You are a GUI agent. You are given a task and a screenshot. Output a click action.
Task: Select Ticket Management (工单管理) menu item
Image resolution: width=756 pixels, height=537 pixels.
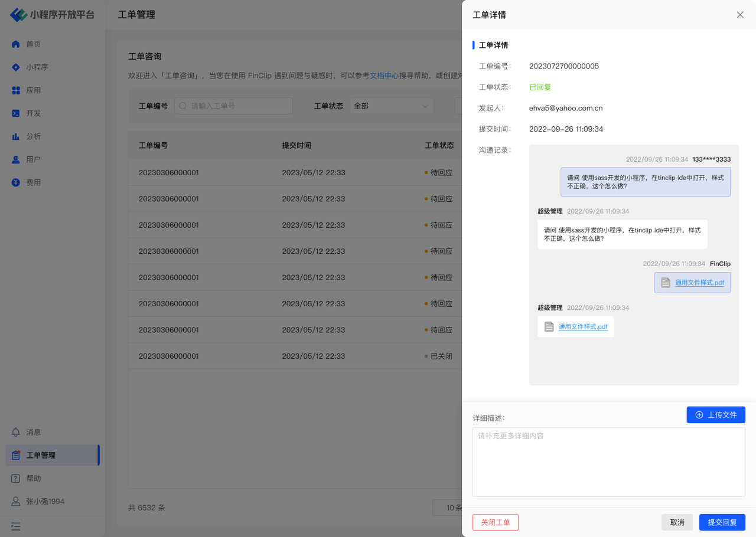pyautogui.click(x=52, y=455)
